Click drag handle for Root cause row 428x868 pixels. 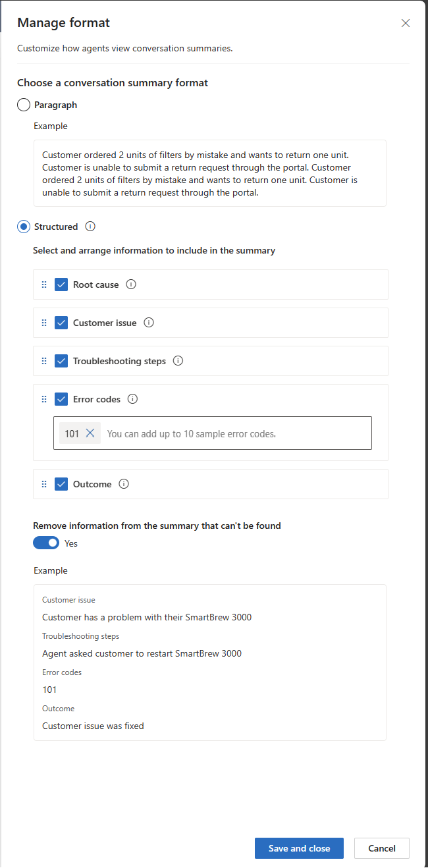(x=44, y=285)
